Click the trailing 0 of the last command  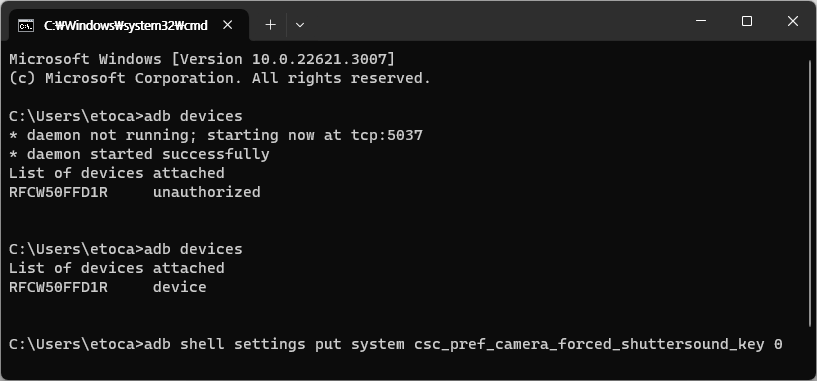[x=778, y=345]
